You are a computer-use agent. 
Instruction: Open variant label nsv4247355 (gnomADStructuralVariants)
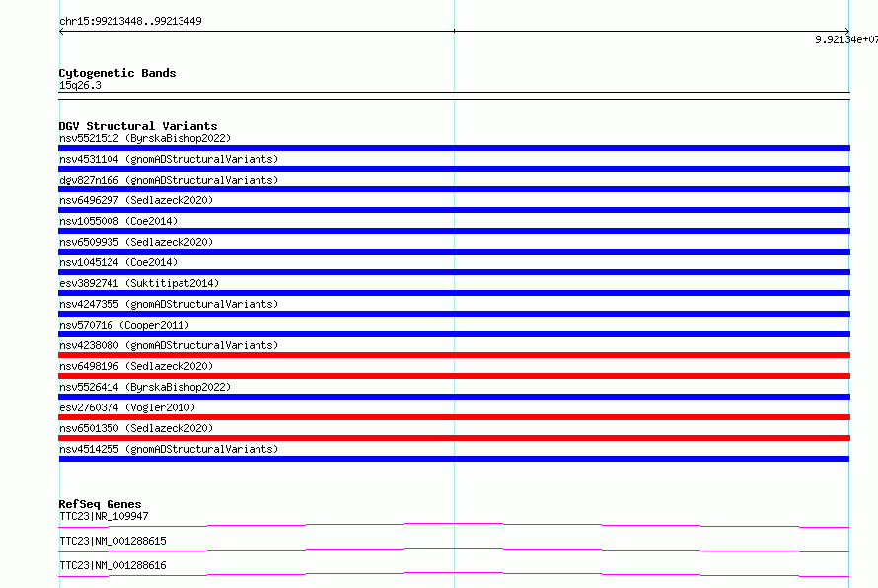point(169,304)
